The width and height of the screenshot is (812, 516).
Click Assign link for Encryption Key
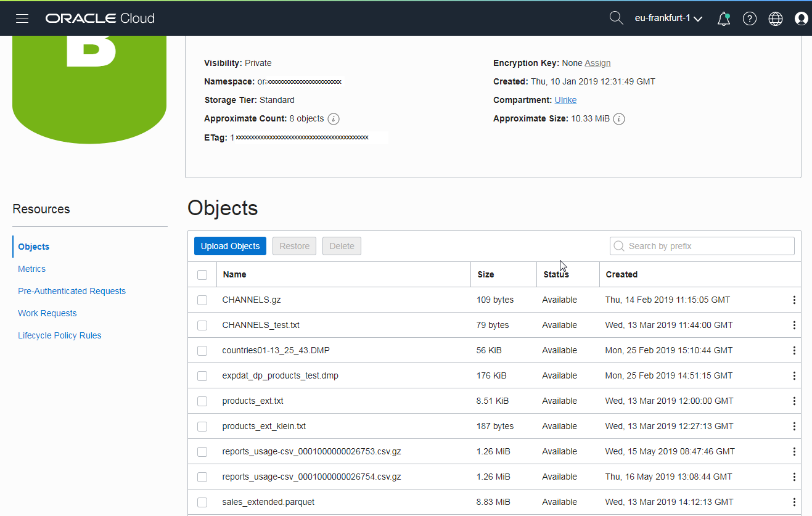click(x=597, y=63)
